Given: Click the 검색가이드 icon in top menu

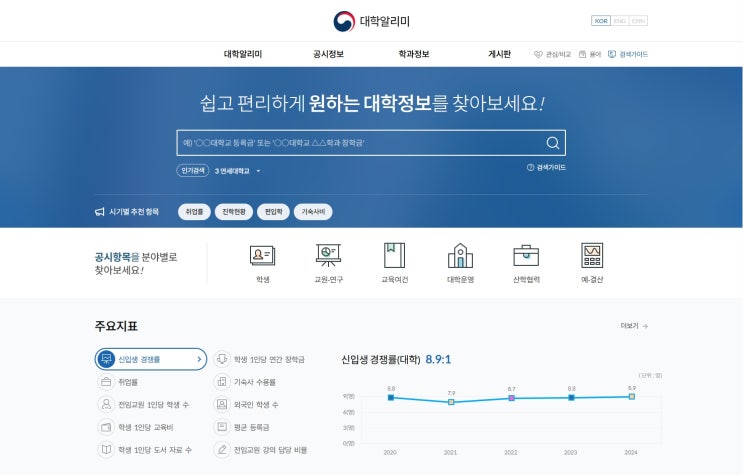Looking at the screenshot, I should click(612, 54).
